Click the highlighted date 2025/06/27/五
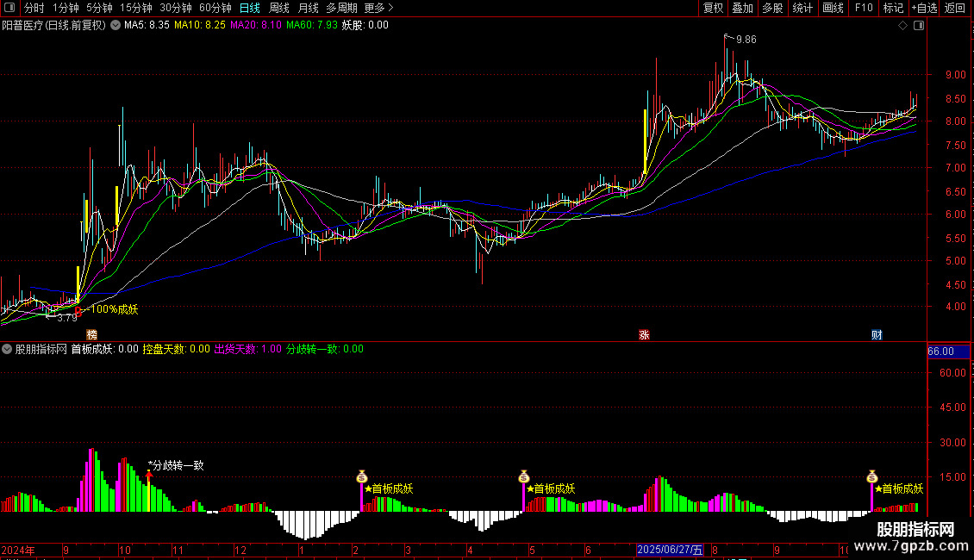Image resolution: width=974 pixels, height=560 pixels. point(670,550)
